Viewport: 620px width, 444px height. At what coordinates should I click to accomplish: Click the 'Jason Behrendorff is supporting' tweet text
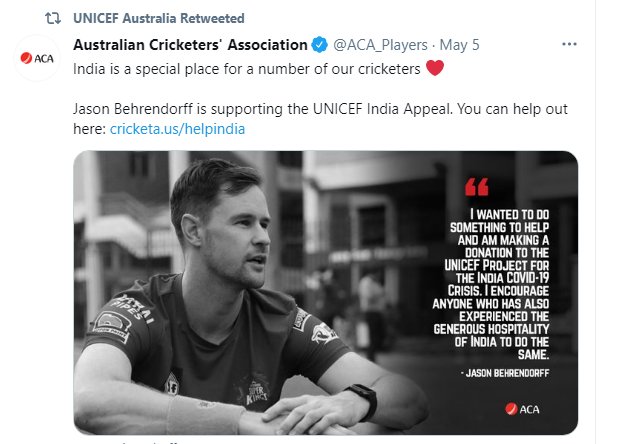(x=320, y=119)
